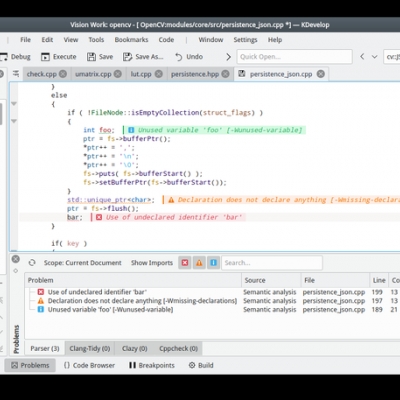Open the navigation history dropdown arrow

coord(375,57)
